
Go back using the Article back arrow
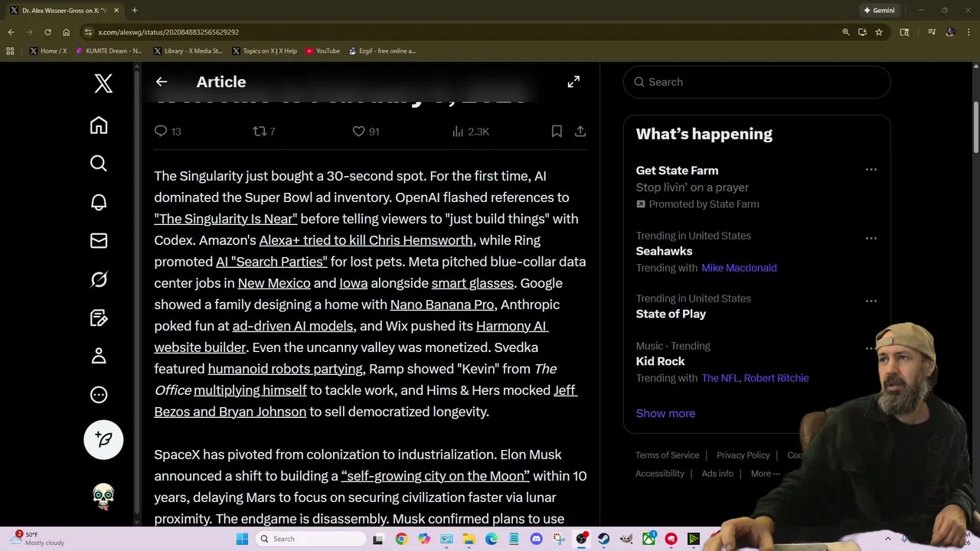tap(162, 82)
